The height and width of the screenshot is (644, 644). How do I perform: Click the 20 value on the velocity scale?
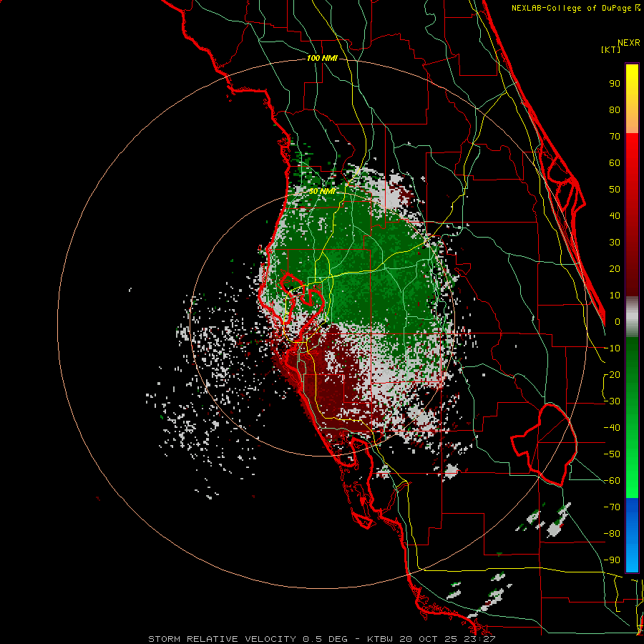[615, 268]
